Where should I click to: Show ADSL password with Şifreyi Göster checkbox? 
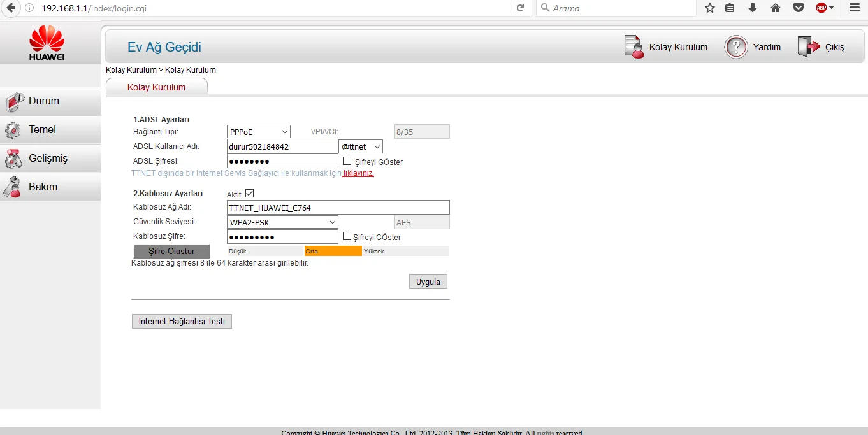(x=347, y=161)
